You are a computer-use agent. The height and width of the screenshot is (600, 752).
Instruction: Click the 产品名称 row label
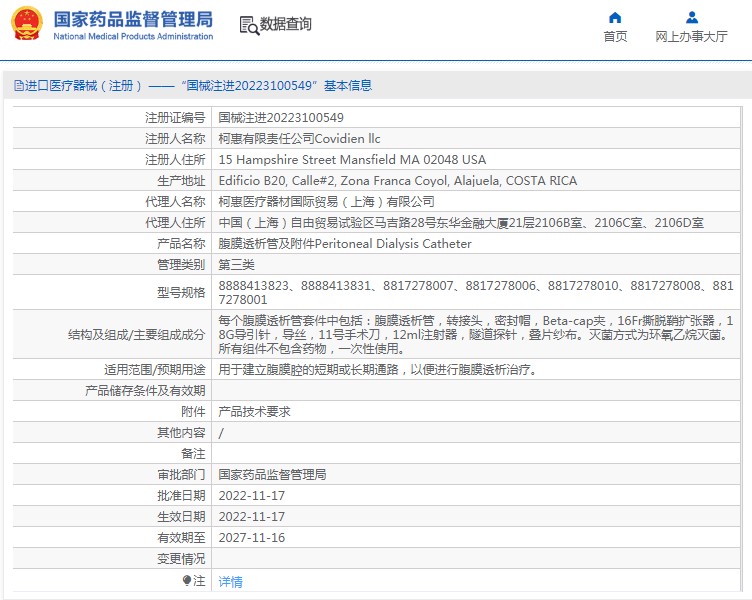pyautogui.click(x=181, y=244)
